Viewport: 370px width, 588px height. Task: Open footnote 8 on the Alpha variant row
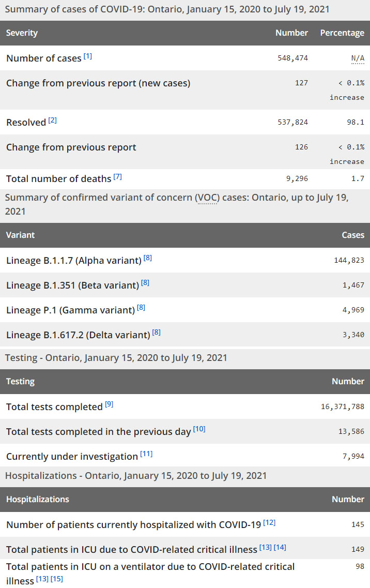point(148,258)
